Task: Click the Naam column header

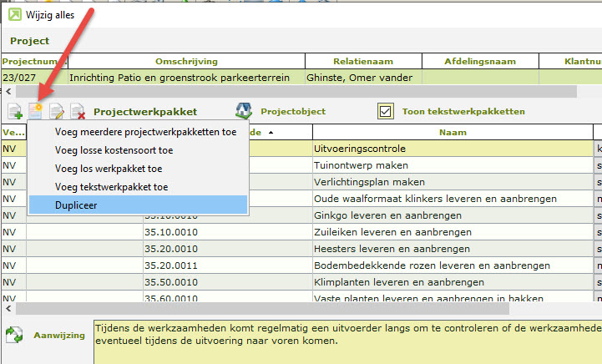Action: (x=452, y=132)
